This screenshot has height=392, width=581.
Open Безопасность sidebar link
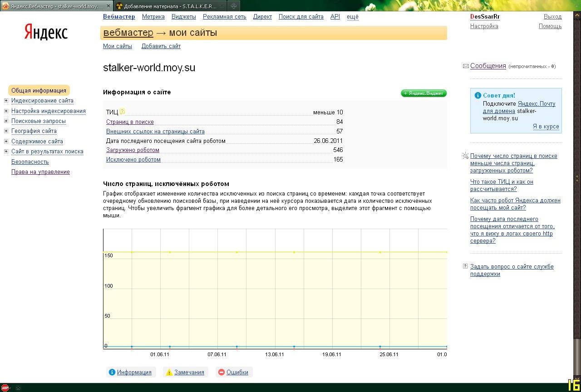tap(30, 162)
